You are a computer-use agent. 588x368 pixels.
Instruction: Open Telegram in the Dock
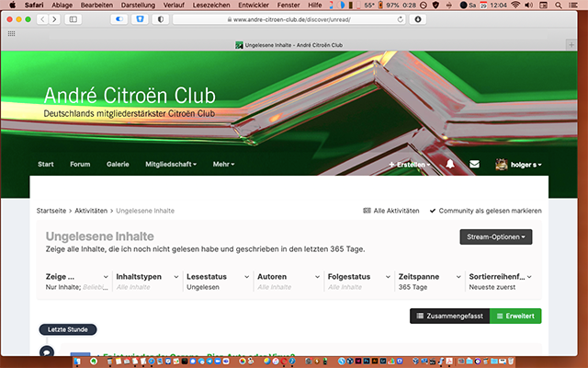[209, 362]
